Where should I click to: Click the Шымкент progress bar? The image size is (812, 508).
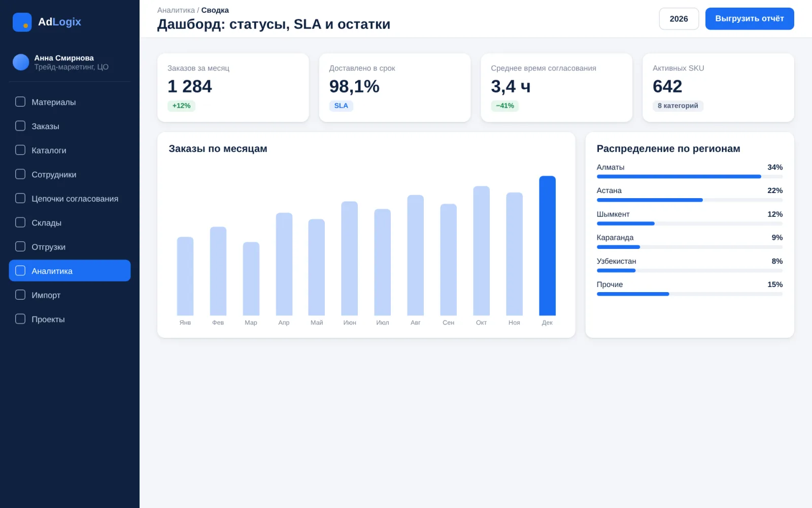690,224
